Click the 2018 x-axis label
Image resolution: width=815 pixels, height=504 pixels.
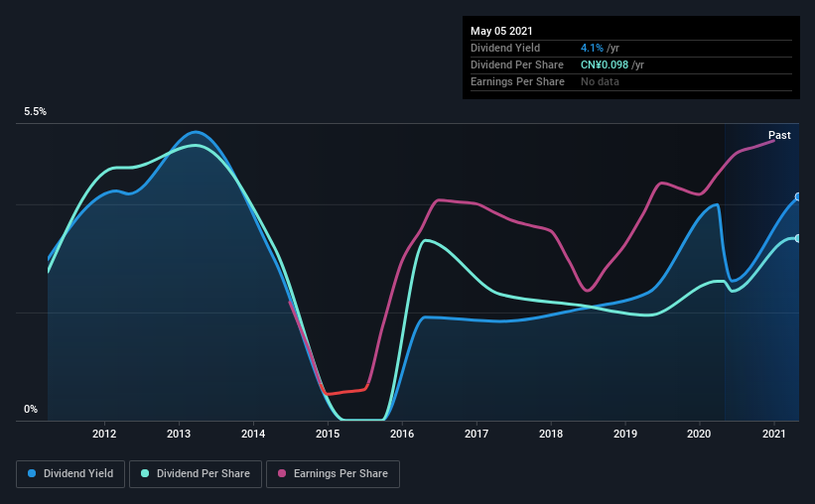coord(551,434)
